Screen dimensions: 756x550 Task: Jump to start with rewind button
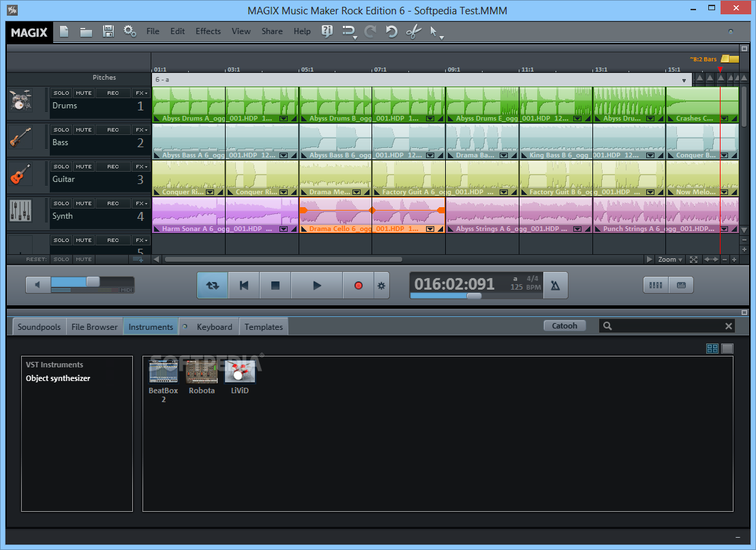244,286
